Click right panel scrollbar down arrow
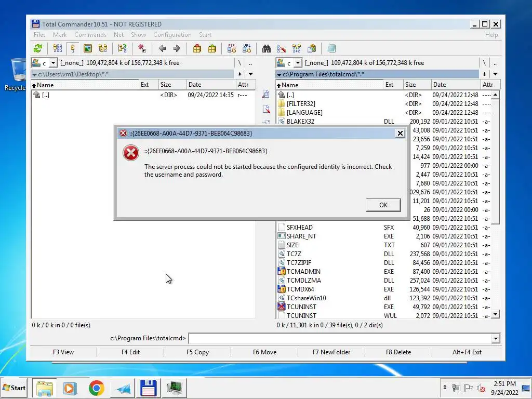 pyautogui.click(x=495, y=314)
